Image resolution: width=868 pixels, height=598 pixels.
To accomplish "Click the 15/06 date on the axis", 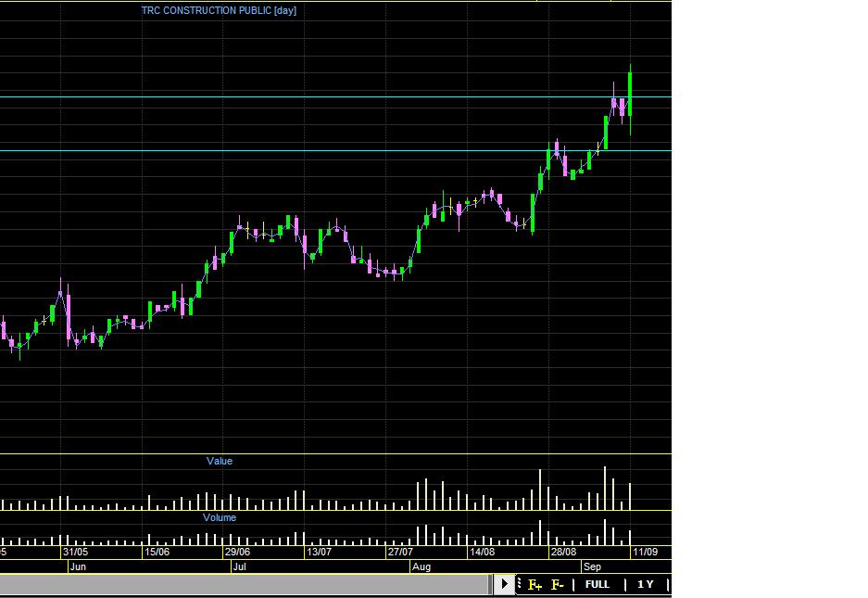I will (x=157, y=552).
